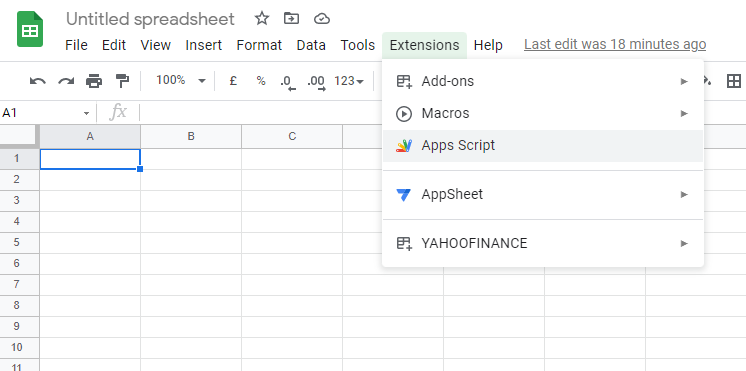The width and height of the screenshot is (746, 371).
Task: Decrease decimal places
Action: [x=288, y=82]
